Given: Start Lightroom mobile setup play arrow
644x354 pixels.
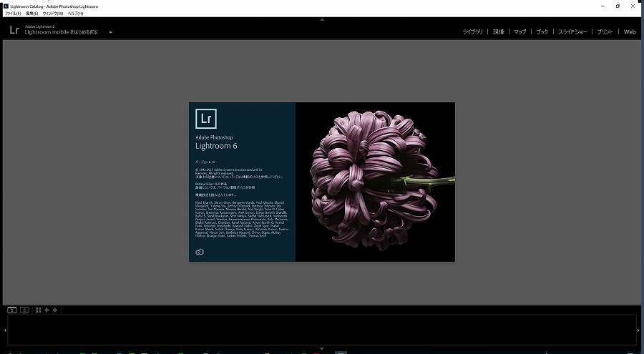Looking at the screenshot, I should coord(111,32).
